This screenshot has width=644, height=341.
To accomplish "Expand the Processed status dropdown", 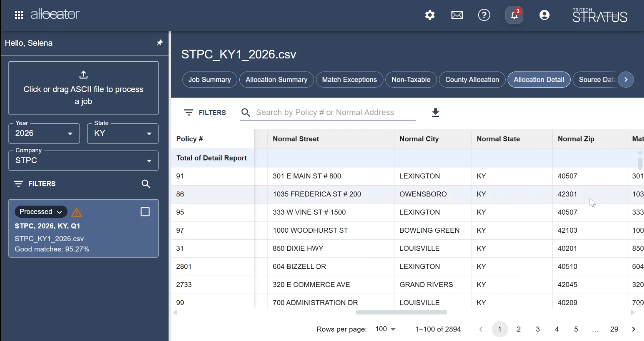I will point(41,212).
